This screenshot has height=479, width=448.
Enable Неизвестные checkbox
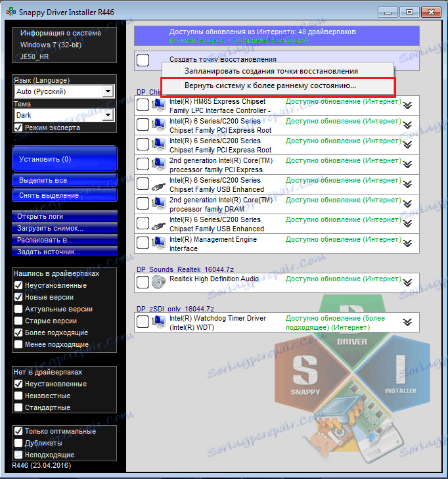point(18,396)
